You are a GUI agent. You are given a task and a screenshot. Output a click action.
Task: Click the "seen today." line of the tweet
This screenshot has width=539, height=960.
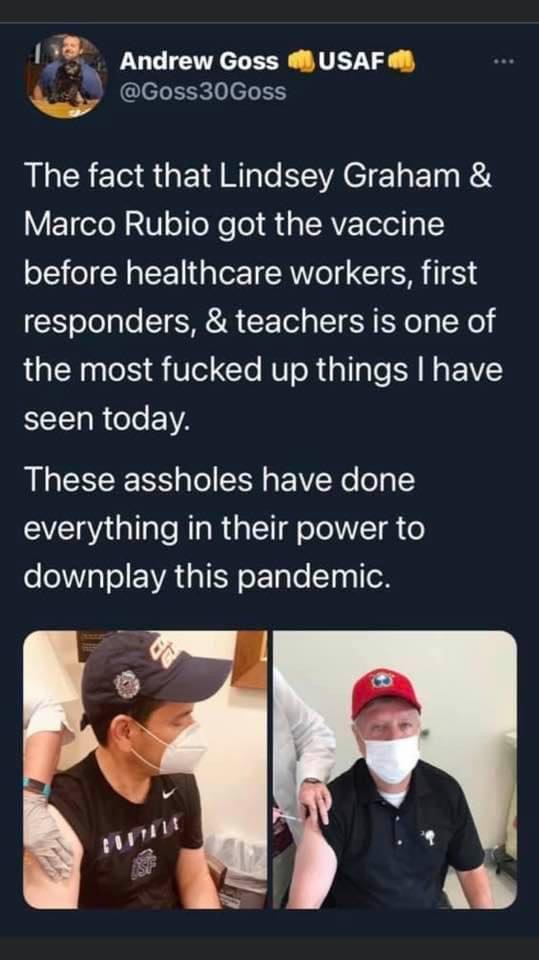pyautogui.click(x=104, y=418)
